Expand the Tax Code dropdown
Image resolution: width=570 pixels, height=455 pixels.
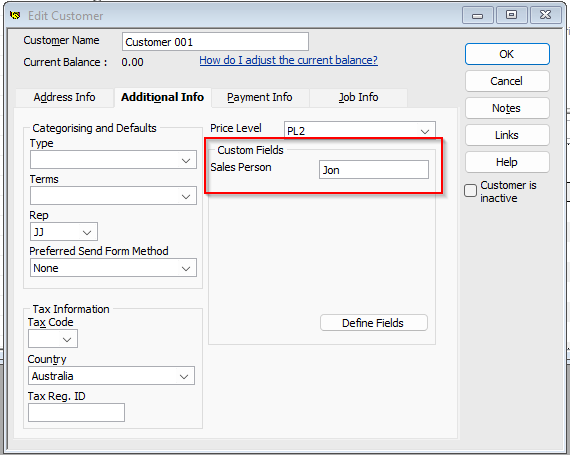tap(53, 339)
